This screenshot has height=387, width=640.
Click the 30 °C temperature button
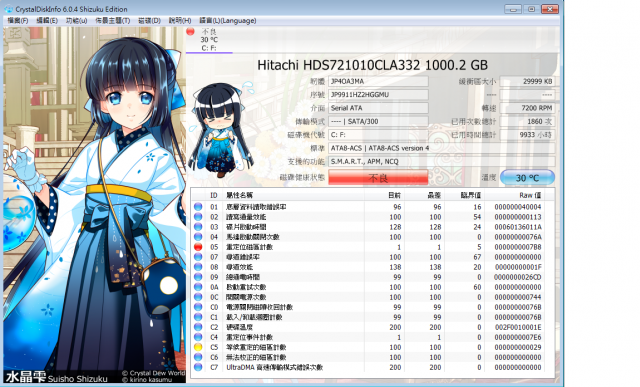click(527, 178)
